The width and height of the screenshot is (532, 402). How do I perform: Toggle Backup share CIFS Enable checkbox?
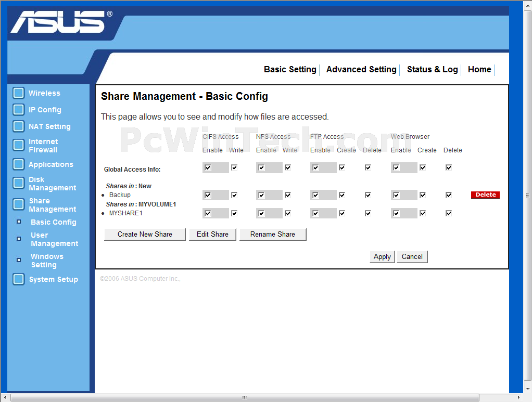(208, 195)
